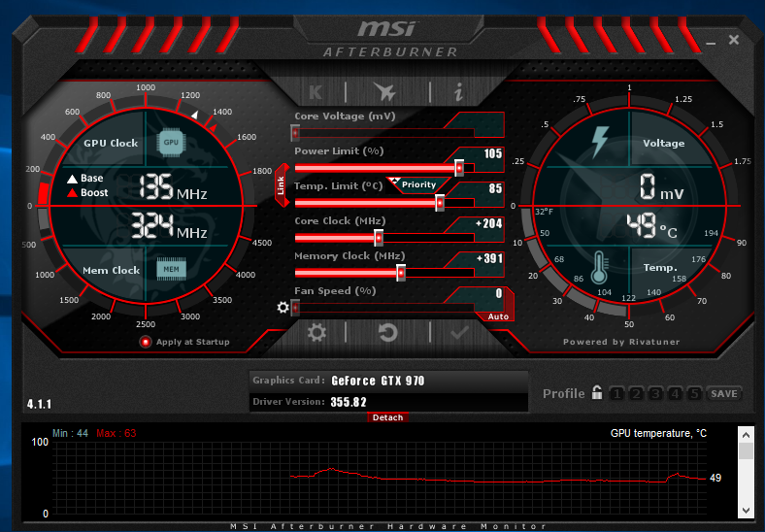The height and width of the screenshot is (532, 765).
Task: Click the lightning bolt voltage icon
Action: 600,142
